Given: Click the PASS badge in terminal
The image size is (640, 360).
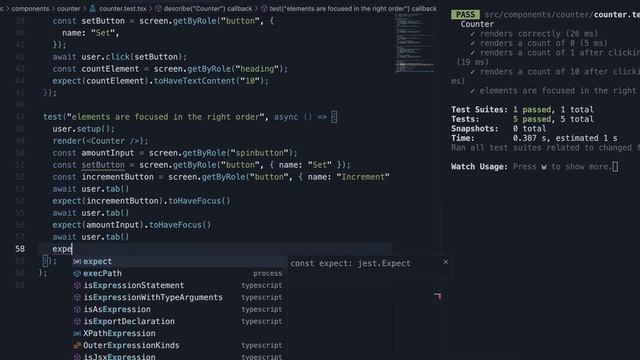Looking at the screenshot, I should point(465,15).
